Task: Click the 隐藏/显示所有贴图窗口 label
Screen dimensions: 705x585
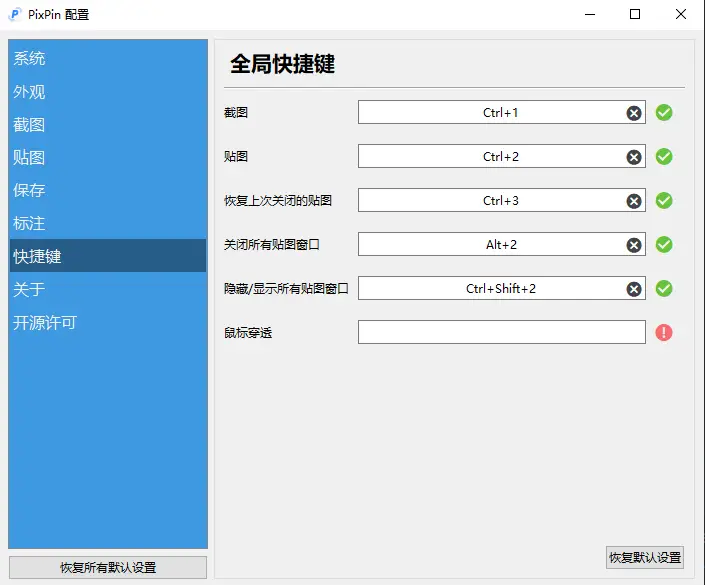Action: coord(286,289)
